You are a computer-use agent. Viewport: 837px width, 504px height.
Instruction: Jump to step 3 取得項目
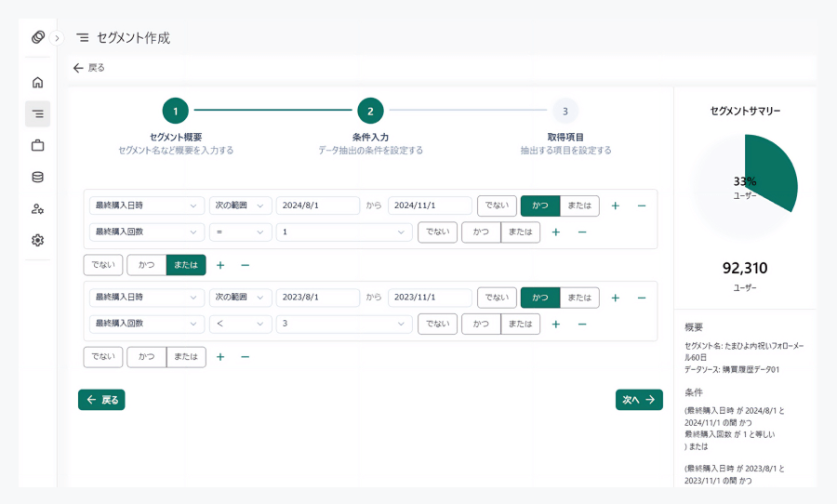click(x=565, y=112)
